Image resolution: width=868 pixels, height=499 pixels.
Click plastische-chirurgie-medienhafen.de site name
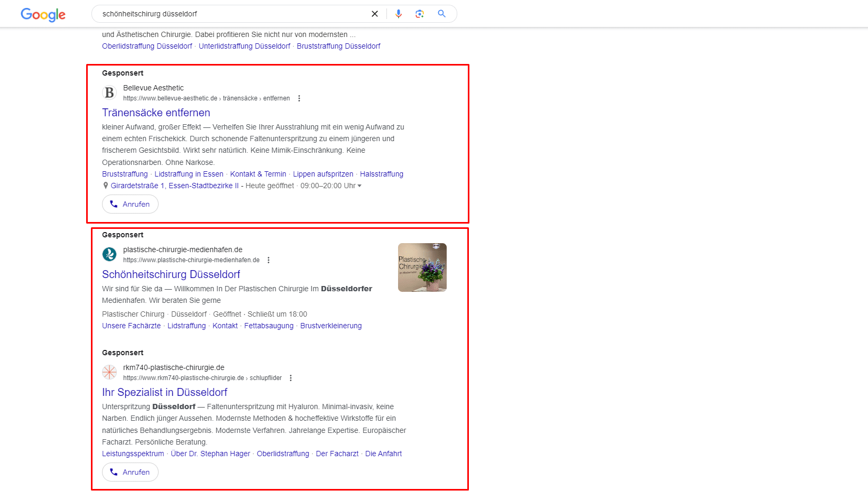(183, 249)
